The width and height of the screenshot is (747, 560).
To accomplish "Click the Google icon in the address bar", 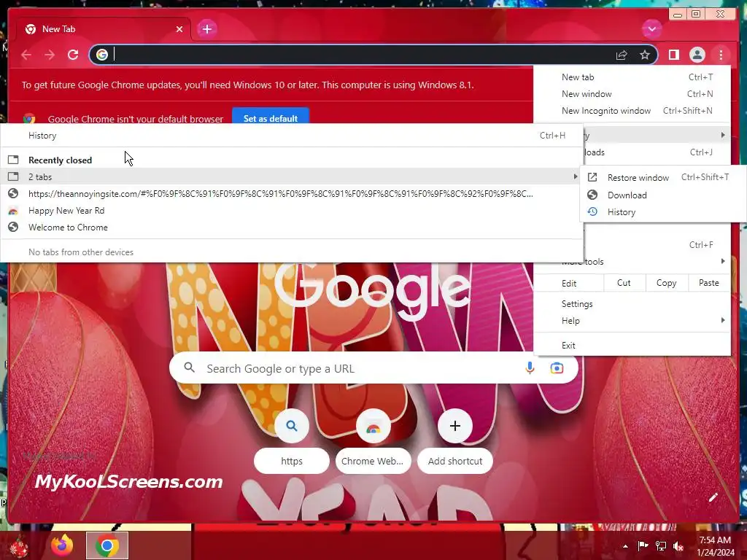I will click(x=102, y=55).
